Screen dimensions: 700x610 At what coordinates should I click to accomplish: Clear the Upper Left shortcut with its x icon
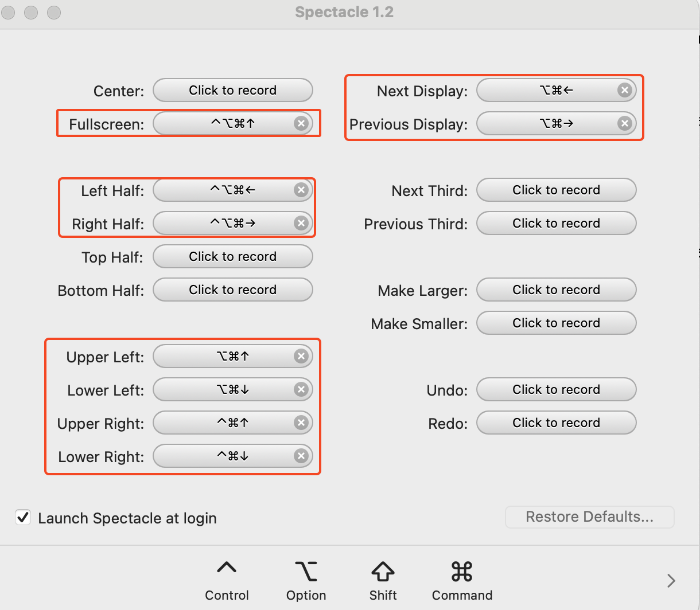tap(301, 356)
